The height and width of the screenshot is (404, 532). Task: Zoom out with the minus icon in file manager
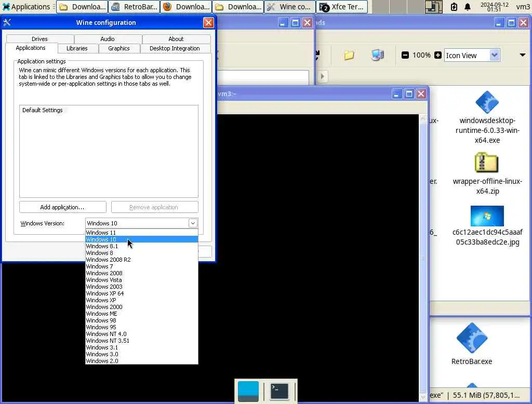pos(405,55)
